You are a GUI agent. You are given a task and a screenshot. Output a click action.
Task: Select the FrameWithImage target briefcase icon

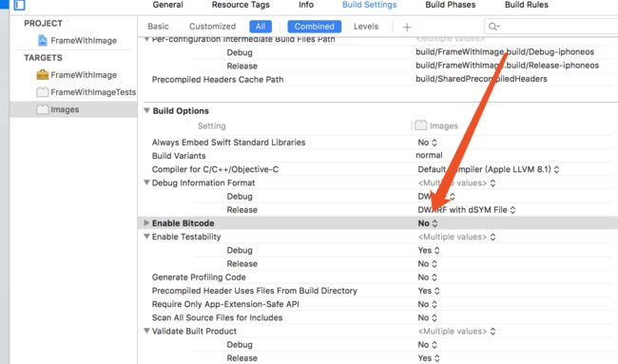click(43, 75)
